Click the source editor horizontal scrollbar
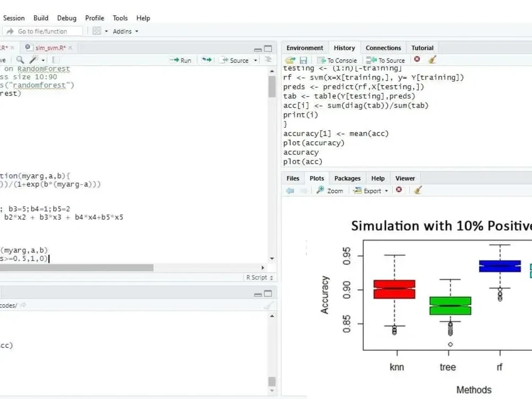Screen dimensions: 532x399 [77, 268]
